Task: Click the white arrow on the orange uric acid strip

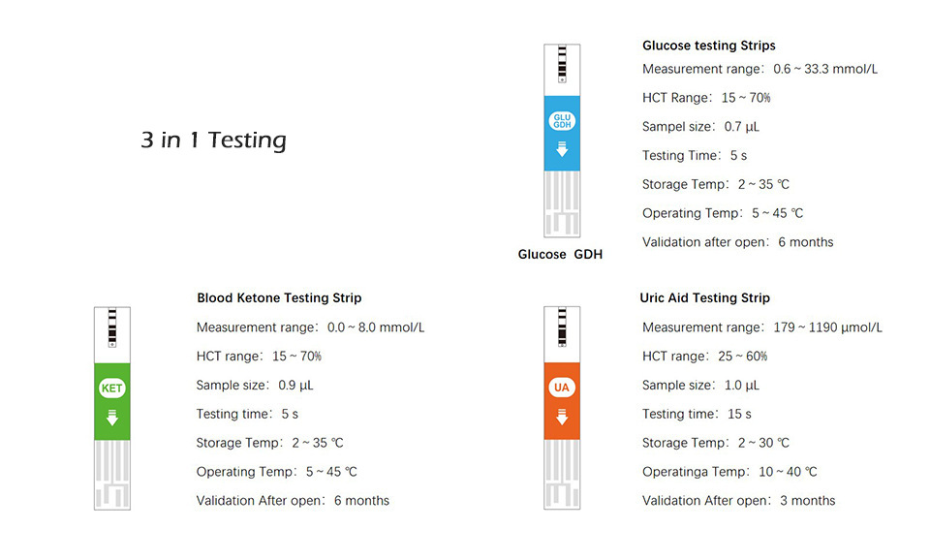Action: [x=562, y=418]
